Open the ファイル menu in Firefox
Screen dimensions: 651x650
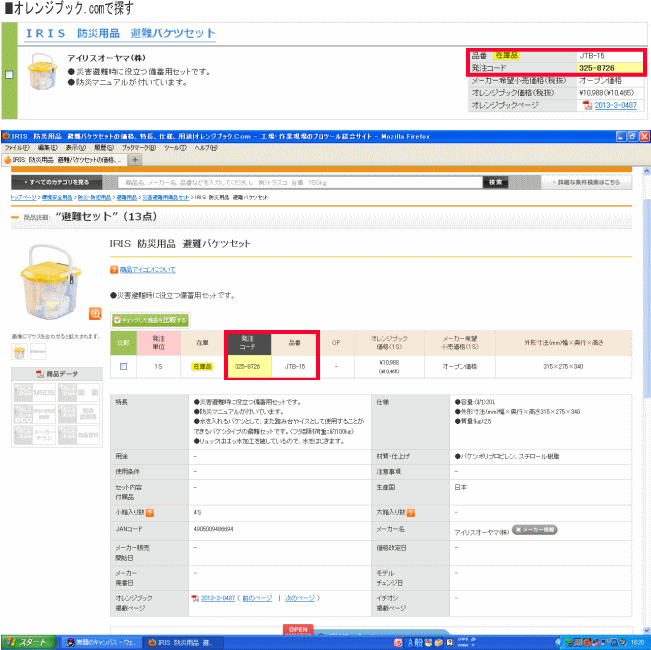click(x=18, y=147)
